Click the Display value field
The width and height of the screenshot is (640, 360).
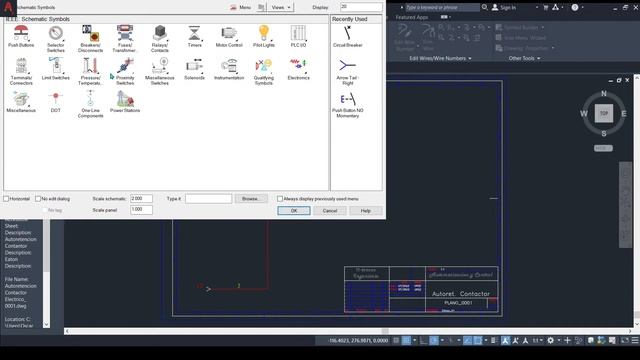click(361, 7)
